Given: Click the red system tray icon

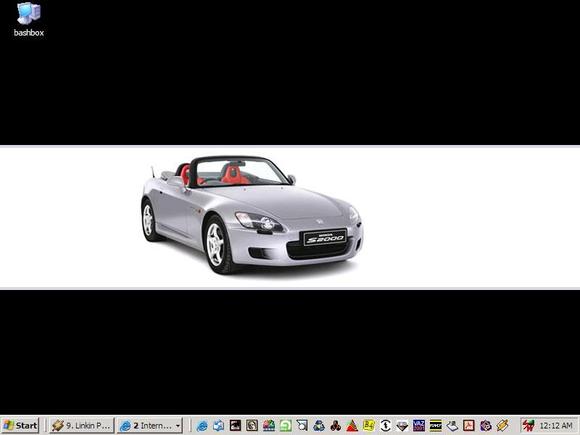Looking at the screenshot, I should [529, 426].
